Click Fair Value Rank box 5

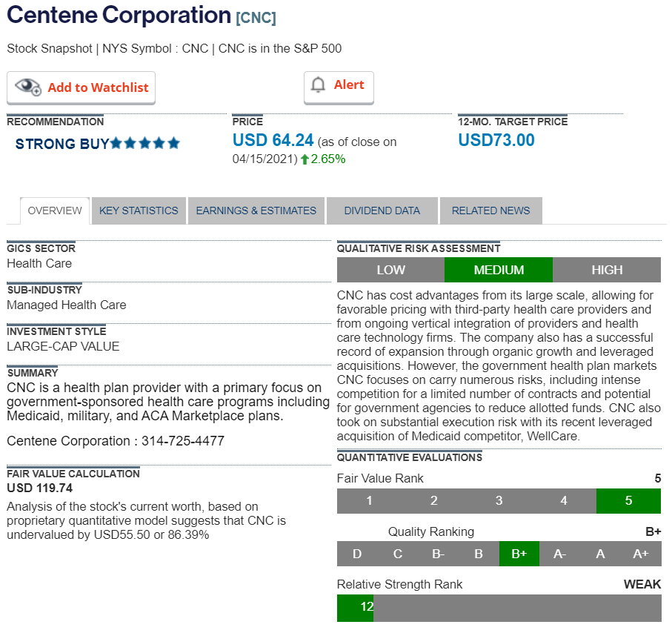(628, 501)
